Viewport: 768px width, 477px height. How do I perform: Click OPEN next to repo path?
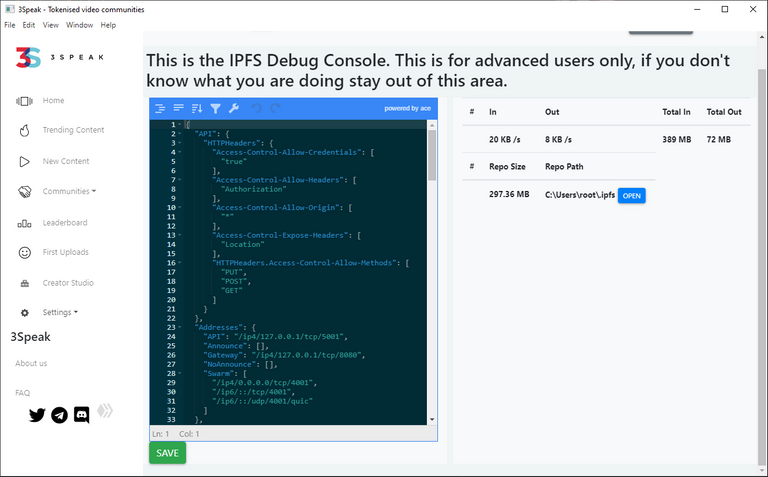[x=631, y=196]
